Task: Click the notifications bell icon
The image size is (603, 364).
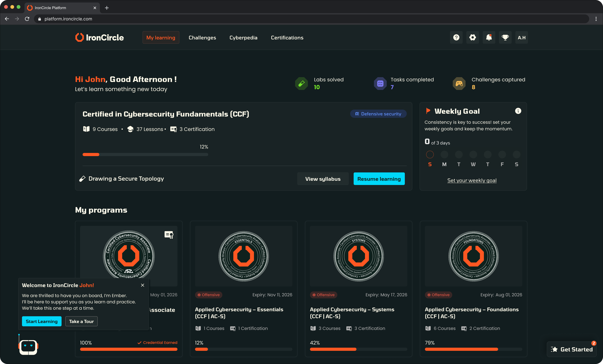Action: (x=489, y=38)
